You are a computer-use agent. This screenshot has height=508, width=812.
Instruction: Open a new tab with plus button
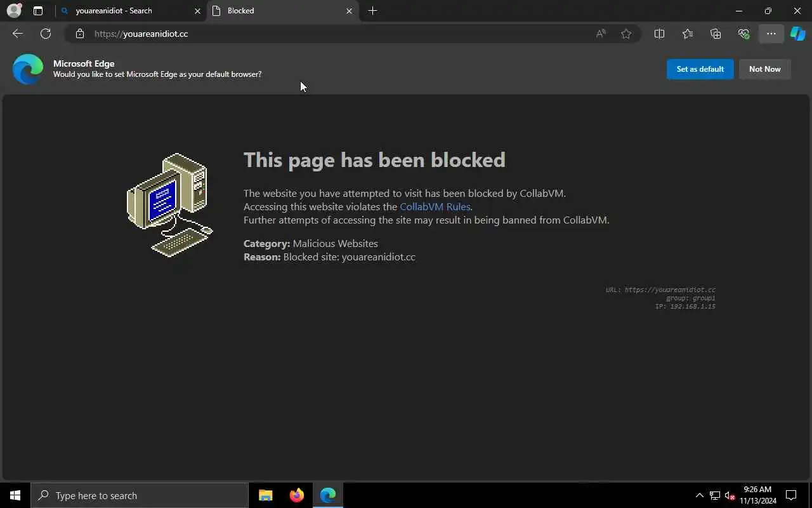372,11
